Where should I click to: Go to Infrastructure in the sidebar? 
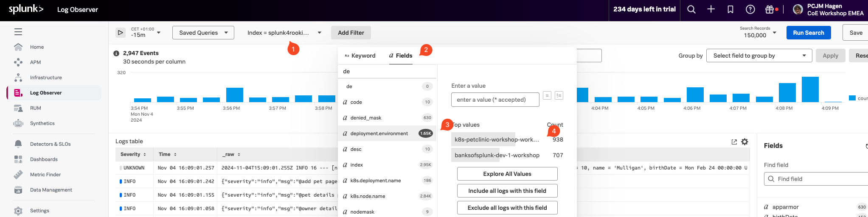[46, 78]
